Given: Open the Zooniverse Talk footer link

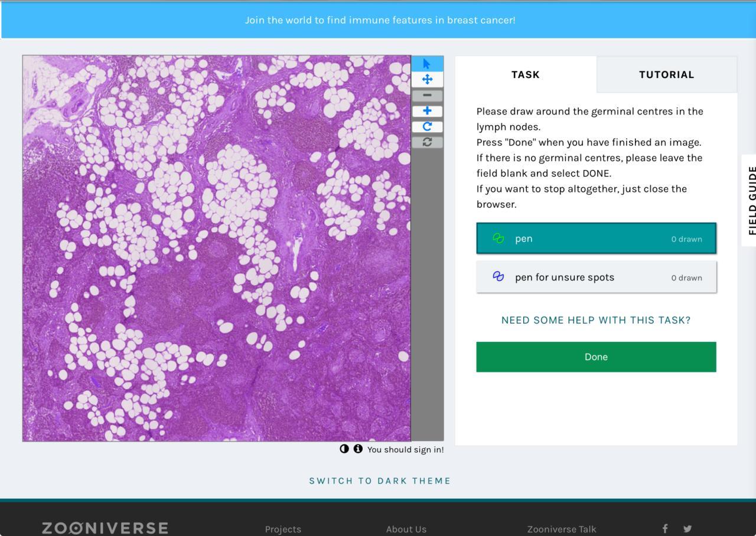Looking at the screenshot, I should (562, 529).
